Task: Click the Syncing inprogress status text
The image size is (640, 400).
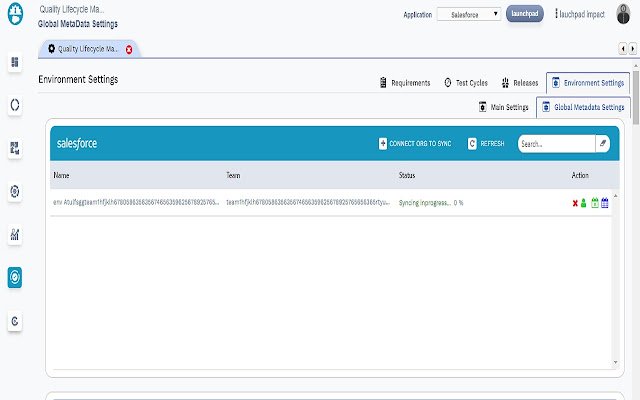Action: [x=431, y=203]
